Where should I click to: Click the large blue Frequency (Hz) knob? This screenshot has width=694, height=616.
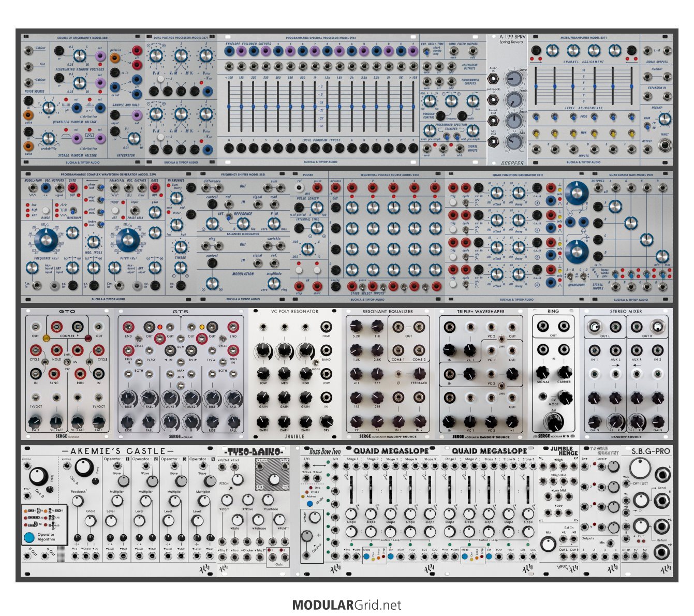[46, 241]
